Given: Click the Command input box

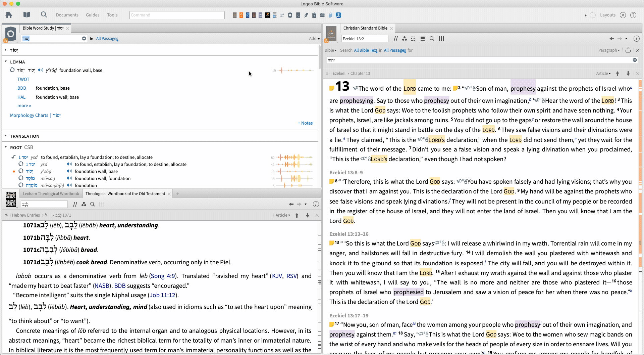Looking at the screenshot, I should point(177,15).
